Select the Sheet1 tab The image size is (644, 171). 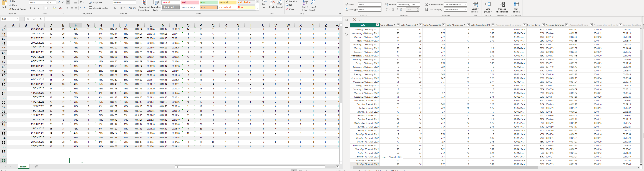(24, 167)
